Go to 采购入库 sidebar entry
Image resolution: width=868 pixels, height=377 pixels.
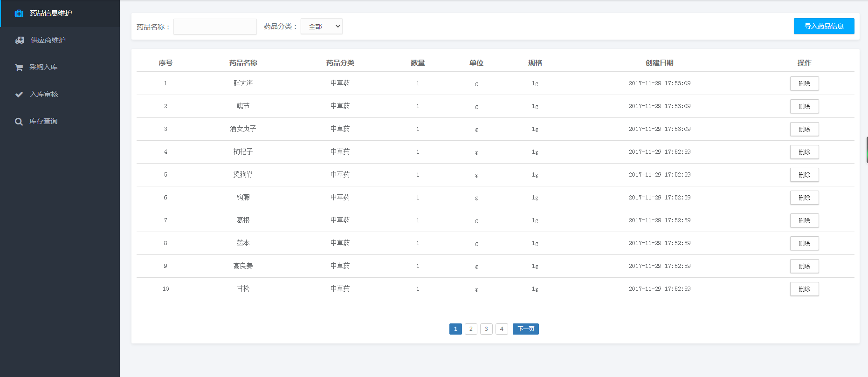click(x=43, y=67)
